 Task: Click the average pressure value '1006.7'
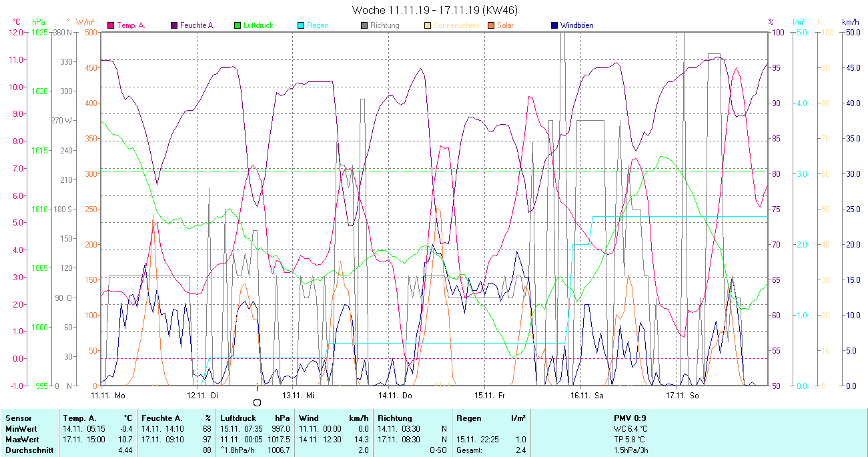(278, 450)
